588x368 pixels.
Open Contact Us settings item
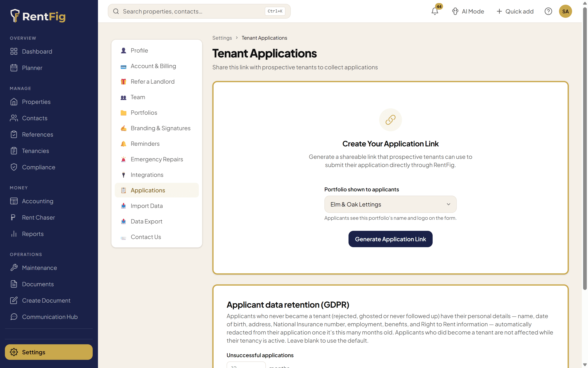[157, 237]
